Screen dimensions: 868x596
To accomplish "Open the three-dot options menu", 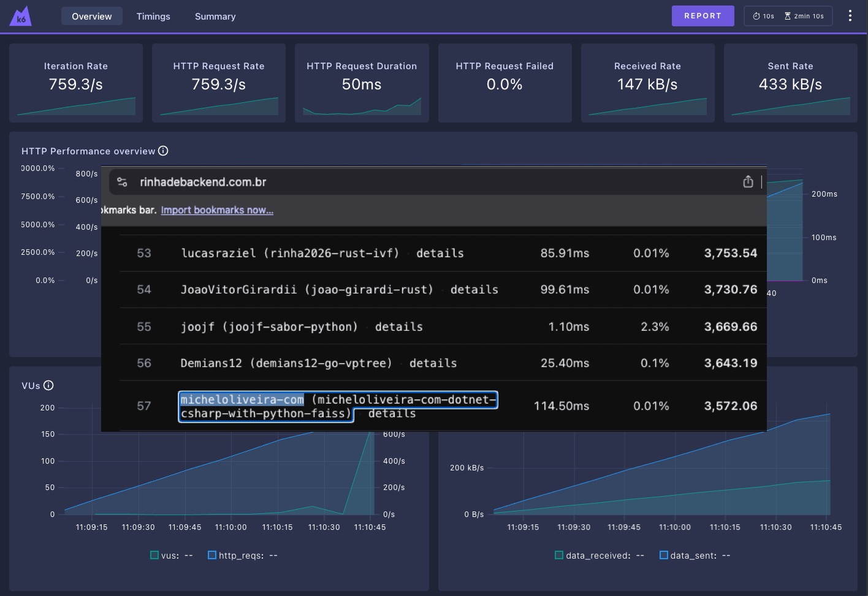I will pos(850,16).
